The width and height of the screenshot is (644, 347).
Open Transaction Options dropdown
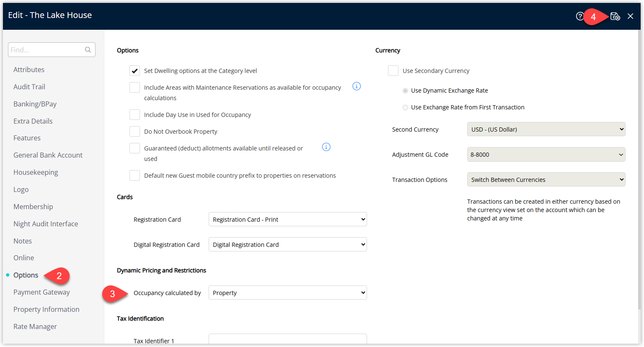point(546,179)
